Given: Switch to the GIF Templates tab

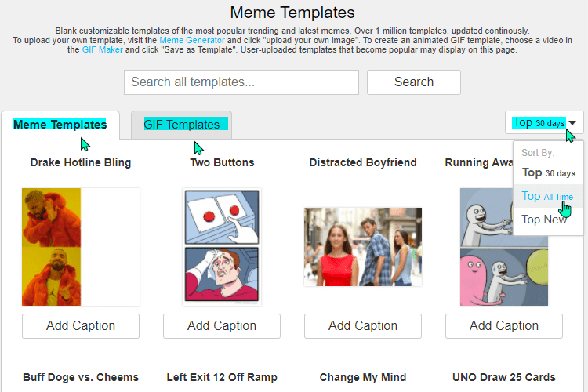Looking at the screenshot, I should click(182, 125).
